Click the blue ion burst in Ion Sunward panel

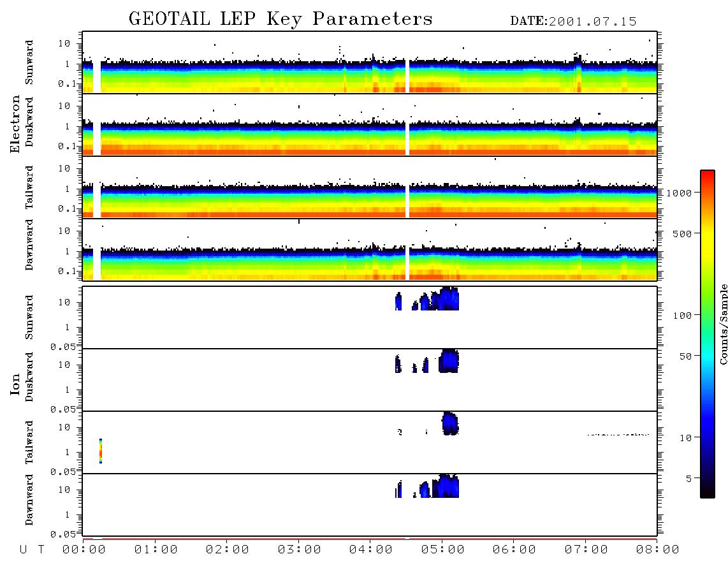tap(448, 300)
